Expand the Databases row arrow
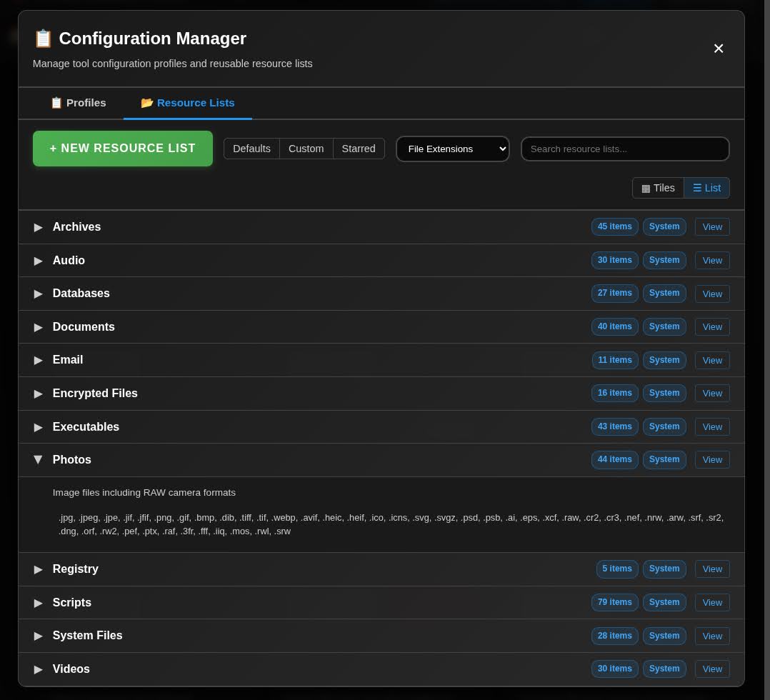Screen dimensions: 770x700 38,294
